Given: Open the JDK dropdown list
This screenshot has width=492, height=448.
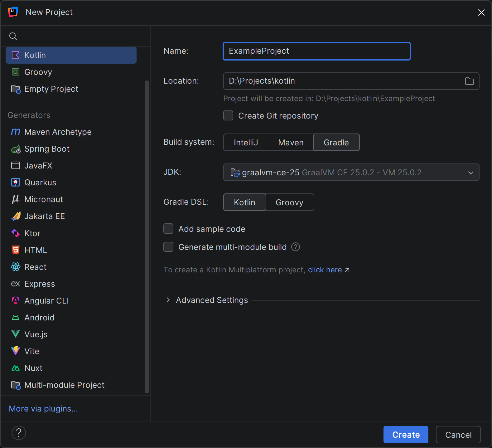Looking at the screenshot, I should (x=351, y=172).
